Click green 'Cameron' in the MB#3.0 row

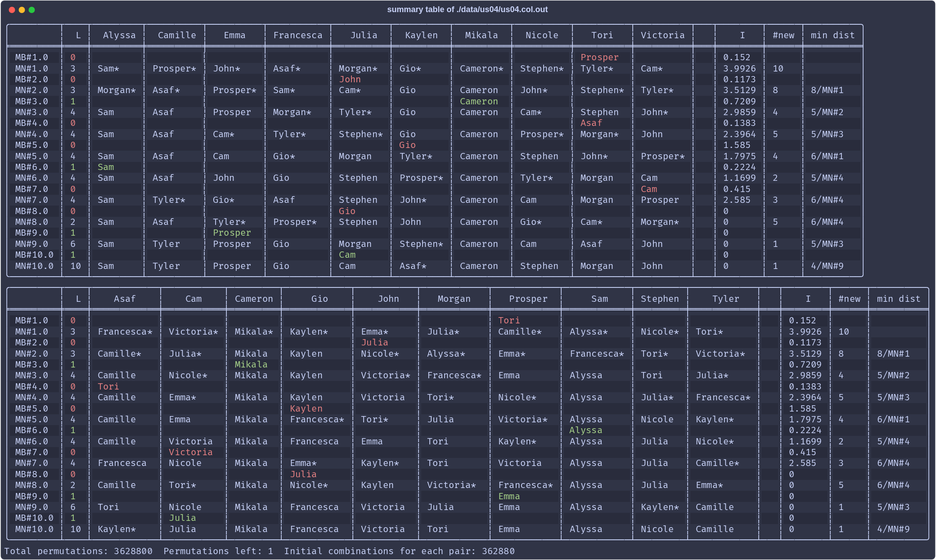point(479,101)
